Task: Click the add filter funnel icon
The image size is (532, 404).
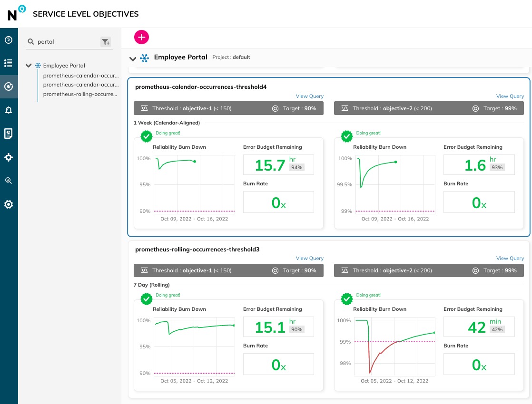Action: click(106, 42)
